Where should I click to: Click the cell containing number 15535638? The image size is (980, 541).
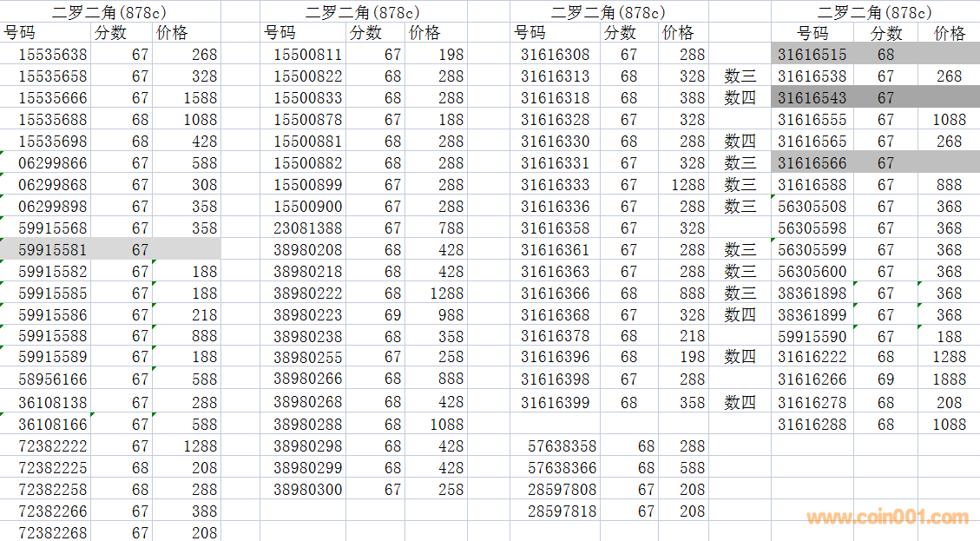pyautogui.click(x=52, y=54)
